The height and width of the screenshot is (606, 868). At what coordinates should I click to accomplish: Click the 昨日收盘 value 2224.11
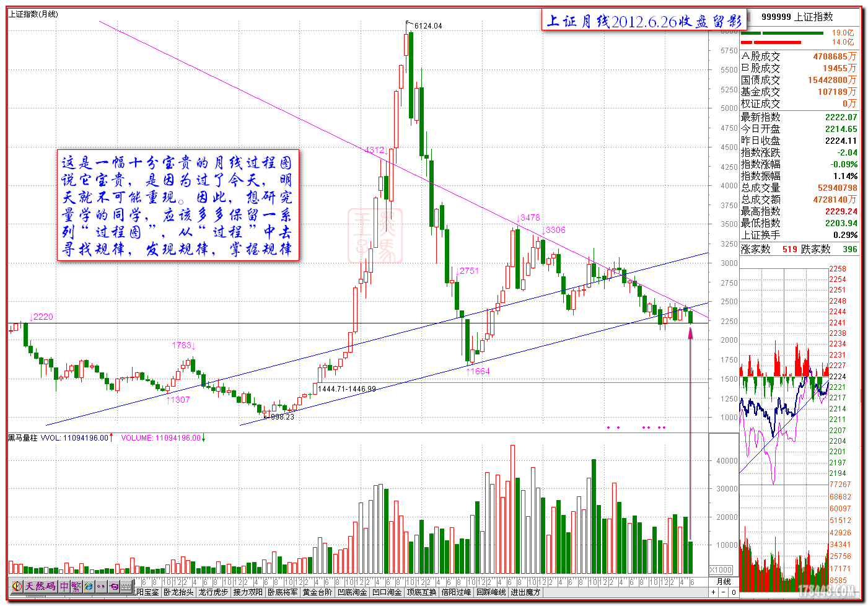coord(841,141)
